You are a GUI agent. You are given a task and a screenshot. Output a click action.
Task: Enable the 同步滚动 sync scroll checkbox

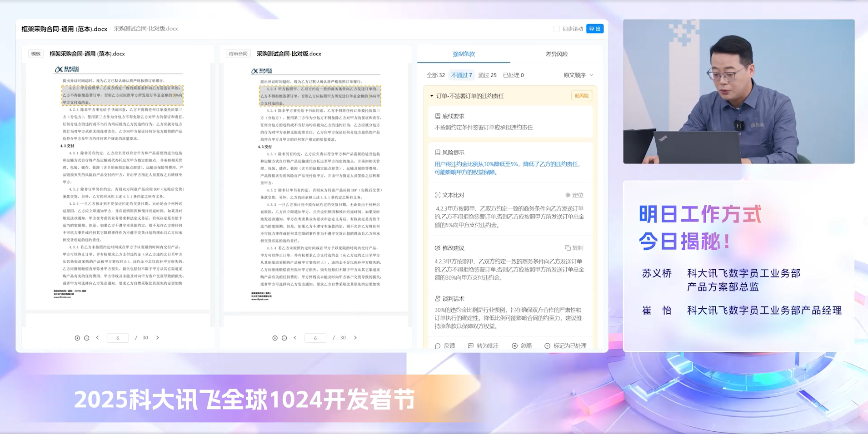pyautogui.click(x=557, y=29)
